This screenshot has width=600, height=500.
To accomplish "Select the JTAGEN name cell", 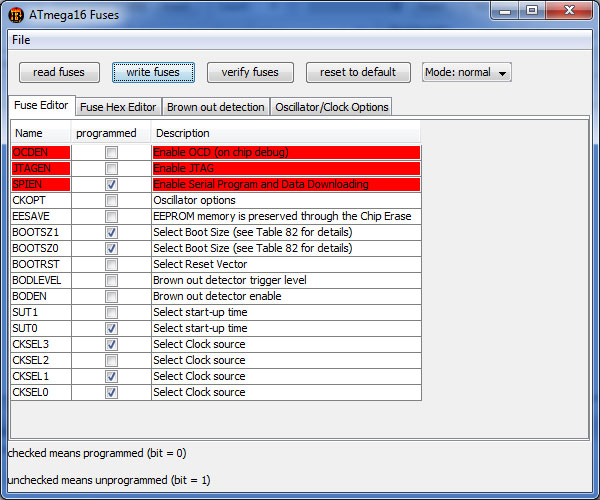I will [x=41, y=169].
